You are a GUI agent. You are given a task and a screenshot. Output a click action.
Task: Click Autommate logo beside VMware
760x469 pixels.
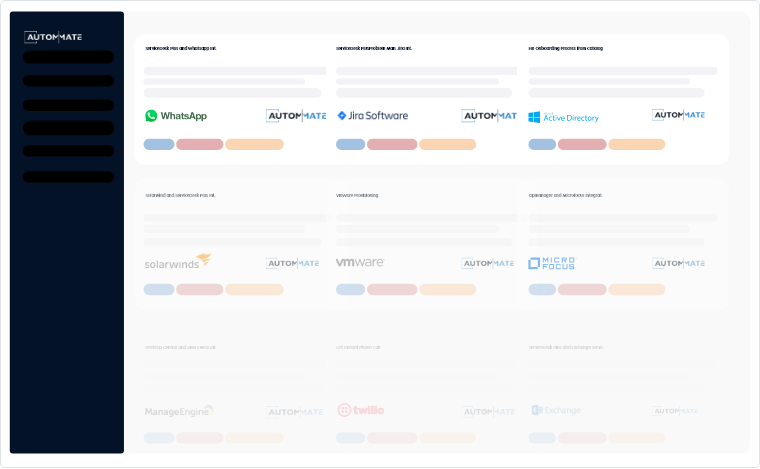[488, 263]
